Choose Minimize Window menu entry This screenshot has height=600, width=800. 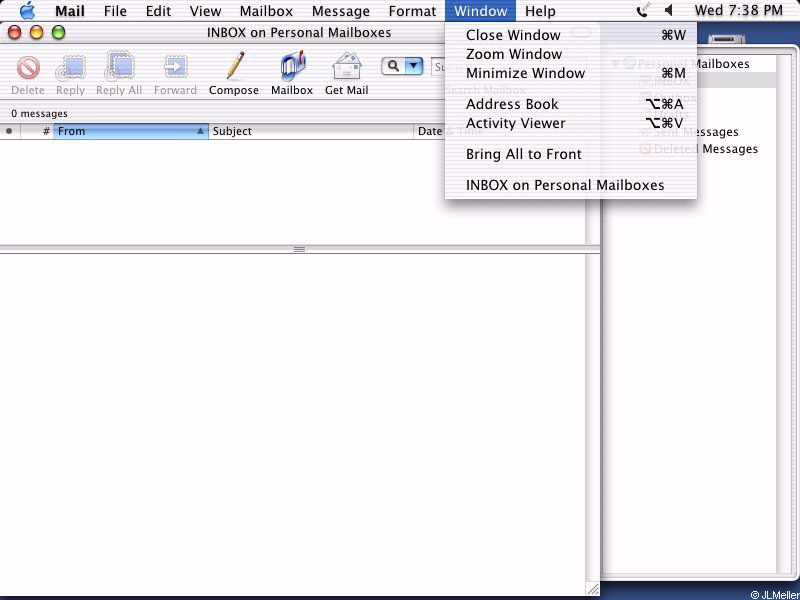pyautogui.click(x=571, y=73)
